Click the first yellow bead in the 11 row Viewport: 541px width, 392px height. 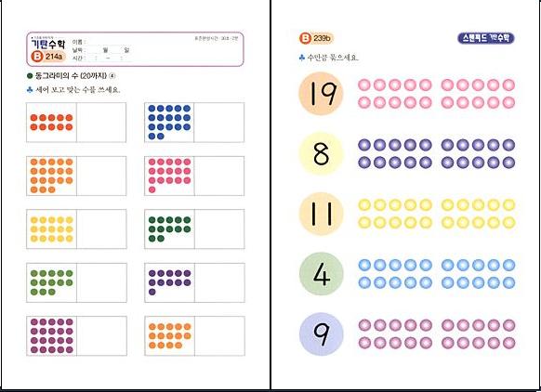coord(364,204)
